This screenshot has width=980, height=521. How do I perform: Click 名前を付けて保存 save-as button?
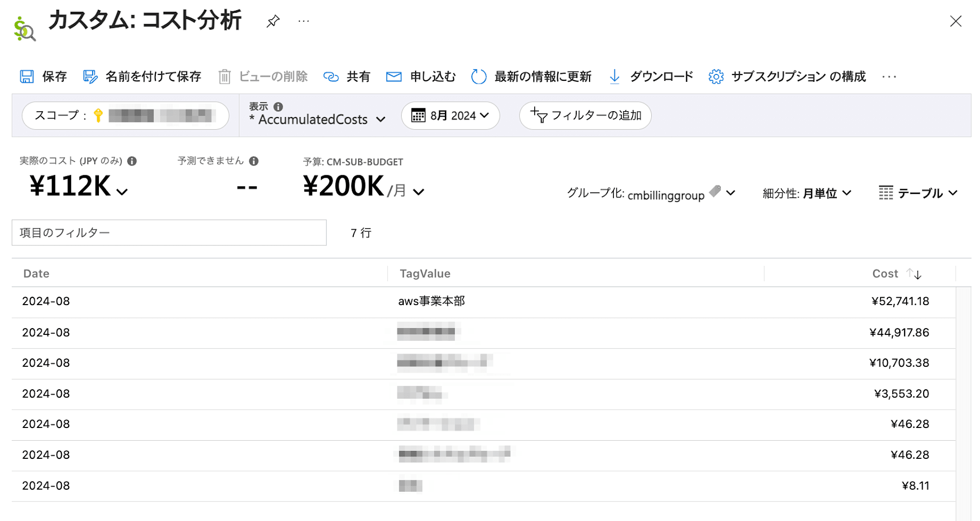point(142,76)
